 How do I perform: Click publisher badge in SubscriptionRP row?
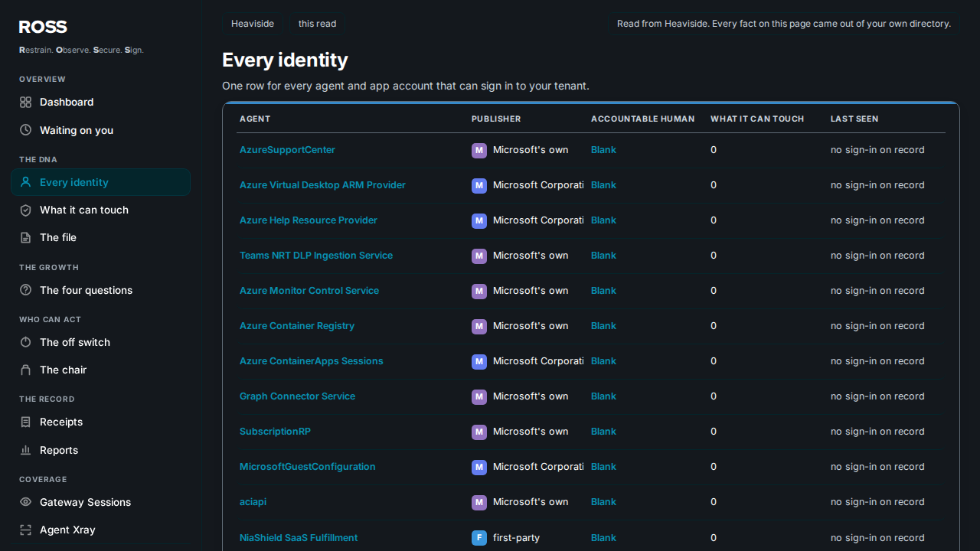coord(479,432)
